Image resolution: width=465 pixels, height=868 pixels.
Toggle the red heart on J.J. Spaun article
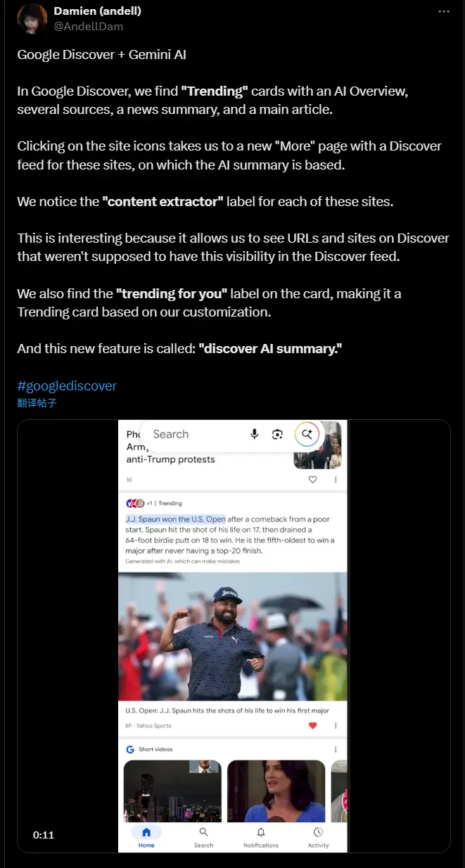click(x=313, y=725)
